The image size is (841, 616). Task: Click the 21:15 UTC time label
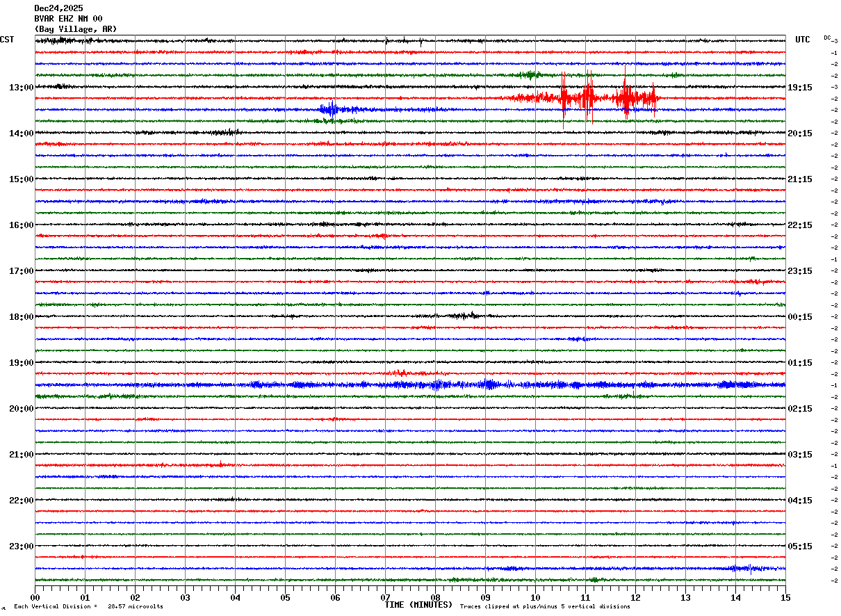click(800, 179)
